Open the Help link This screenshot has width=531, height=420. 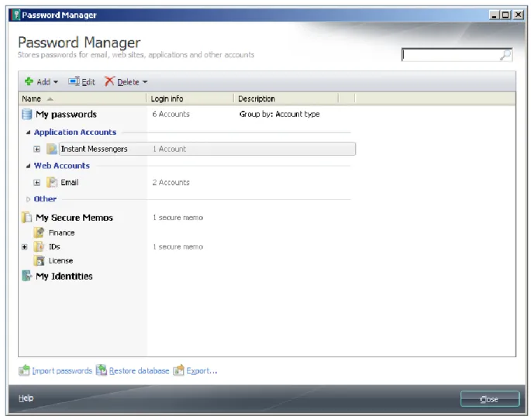(26, 398)
